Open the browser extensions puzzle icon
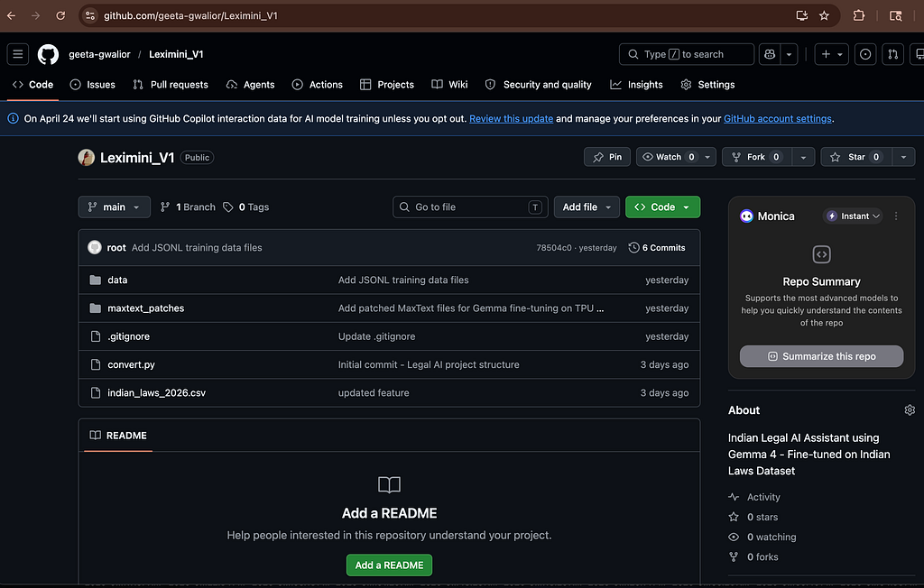 (859, 16)
